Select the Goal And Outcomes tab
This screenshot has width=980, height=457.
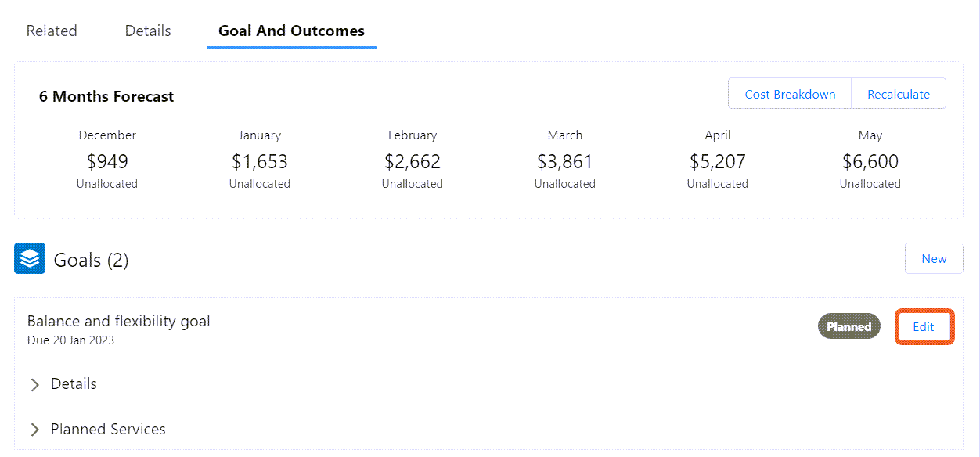pyautogui.click(x=291, y=31)
